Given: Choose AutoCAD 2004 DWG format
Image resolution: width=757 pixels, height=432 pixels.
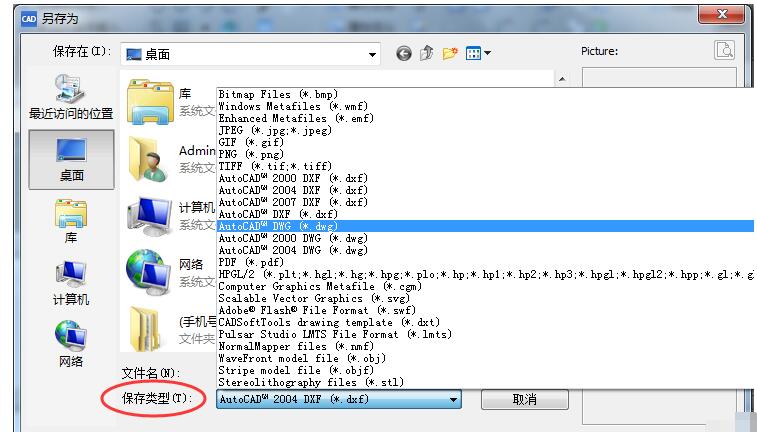Looking at the screenshot, I should (485, 250).
